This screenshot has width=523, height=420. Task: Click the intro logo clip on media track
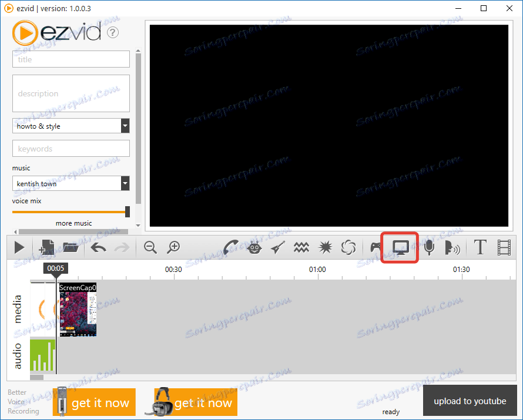[x=43, y=310]
